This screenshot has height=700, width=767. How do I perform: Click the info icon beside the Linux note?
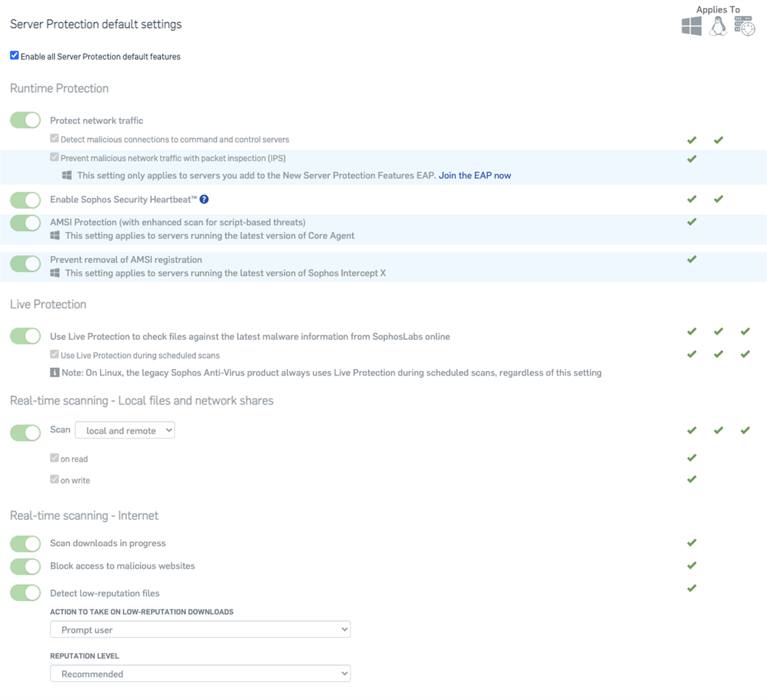click(54, 373)
